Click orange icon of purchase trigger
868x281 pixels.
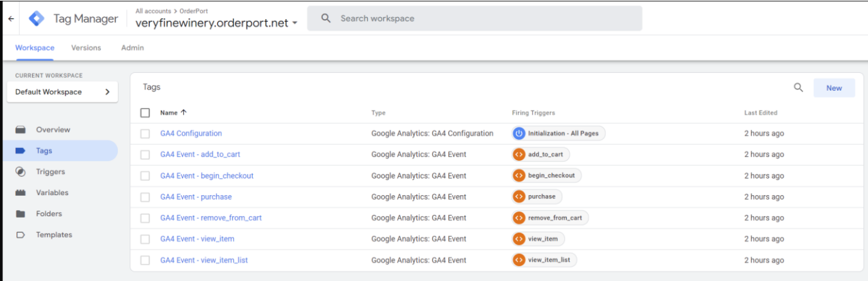(x=519, y=196)
